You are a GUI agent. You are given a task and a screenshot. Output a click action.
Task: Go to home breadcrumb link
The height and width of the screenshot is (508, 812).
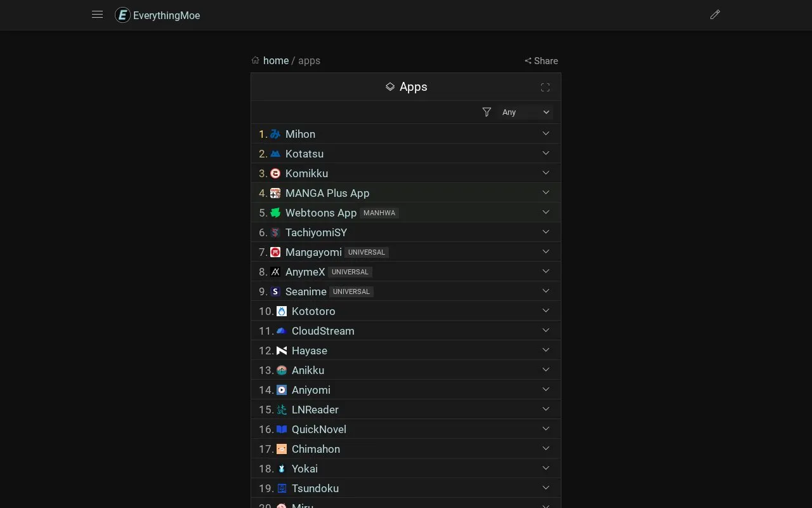276,60
